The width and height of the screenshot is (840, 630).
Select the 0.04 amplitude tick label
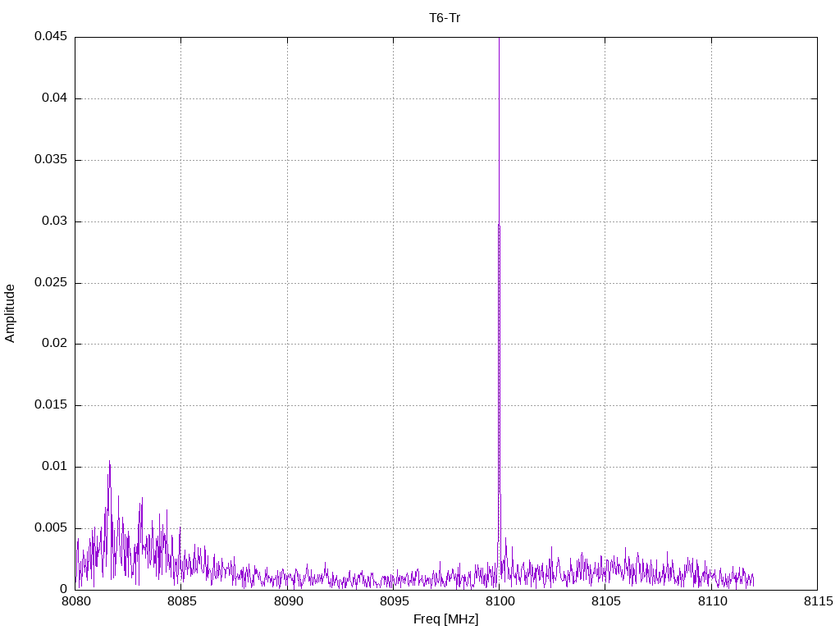(x=53, y=98)
